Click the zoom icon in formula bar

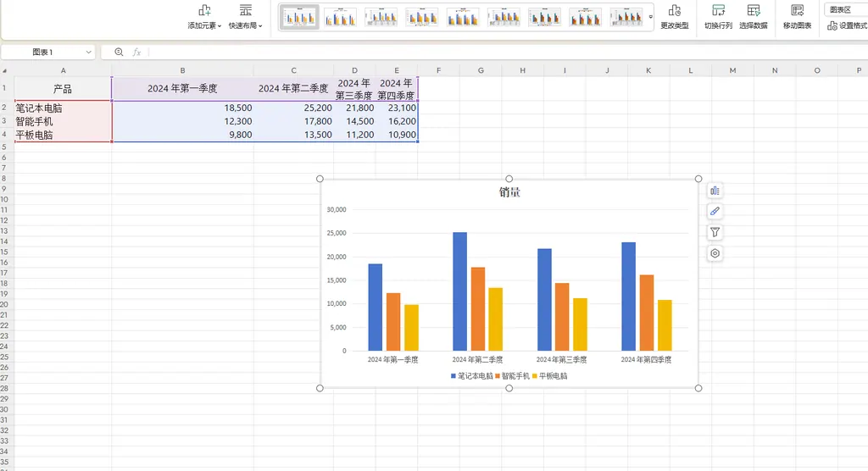(119, 52)
